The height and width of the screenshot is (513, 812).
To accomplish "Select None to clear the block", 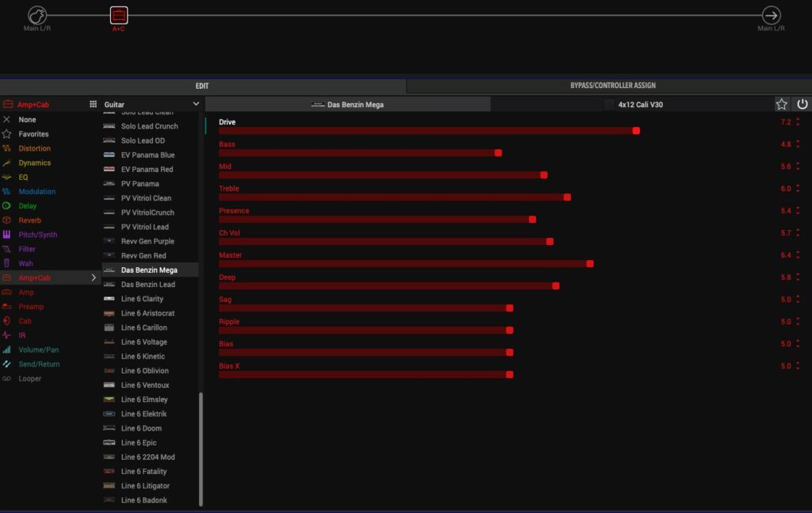I will click(x=27, y=120).
